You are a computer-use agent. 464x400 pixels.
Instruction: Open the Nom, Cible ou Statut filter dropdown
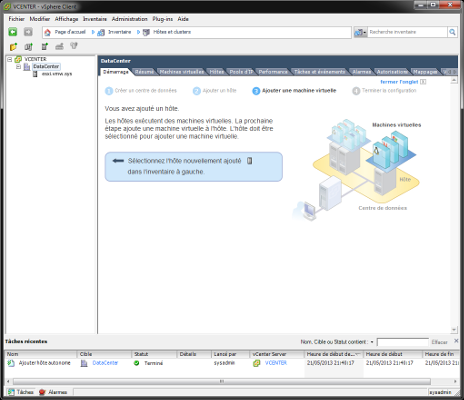click(372, 342)
